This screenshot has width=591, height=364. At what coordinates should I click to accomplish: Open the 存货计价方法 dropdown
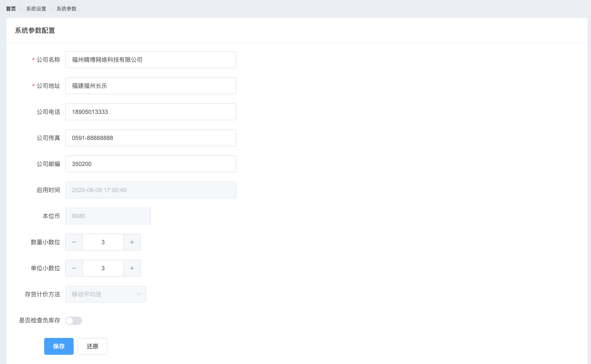pyautogui.click(x=106, y=294)
